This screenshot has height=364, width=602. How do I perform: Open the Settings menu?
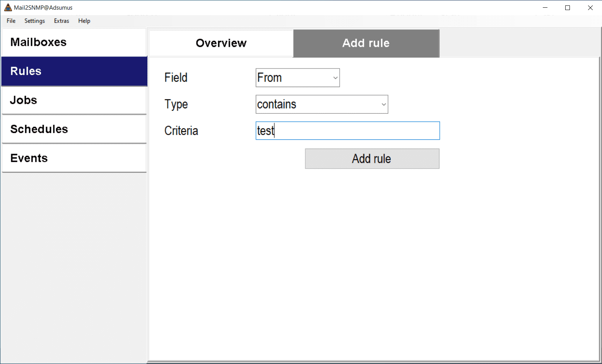click(x=34, y=21)
